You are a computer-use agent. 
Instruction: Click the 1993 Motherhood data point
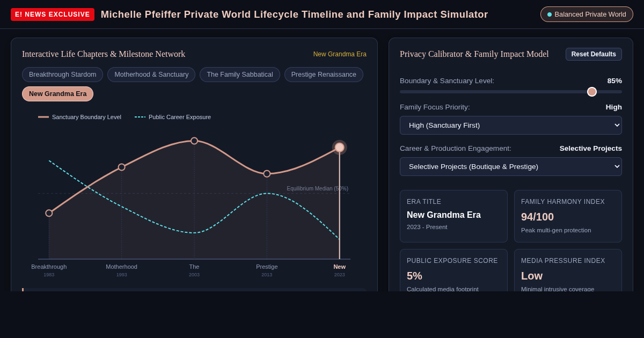click(x=122, y=167)
